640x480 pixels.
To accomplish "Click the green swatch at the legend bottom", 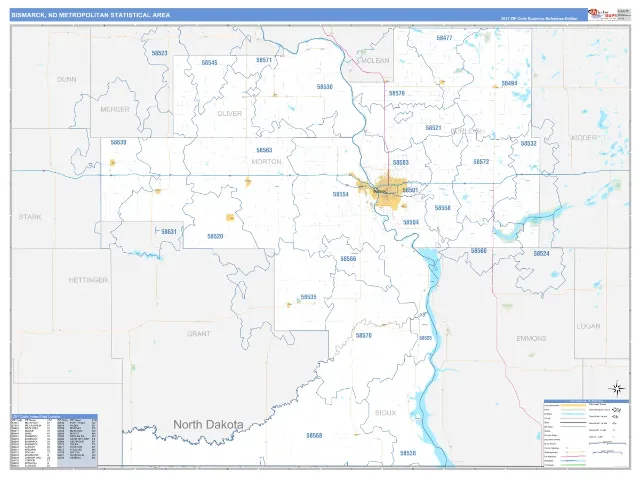I will click(x=572, y=465).
